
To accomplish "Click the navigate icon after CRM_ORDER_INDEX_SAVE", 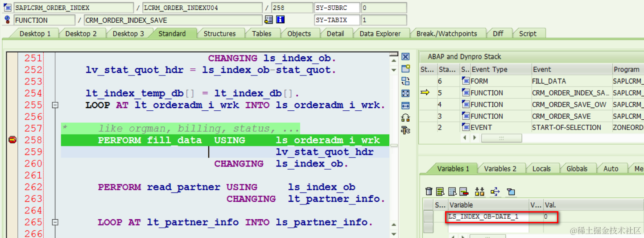I will coord(268,20).
